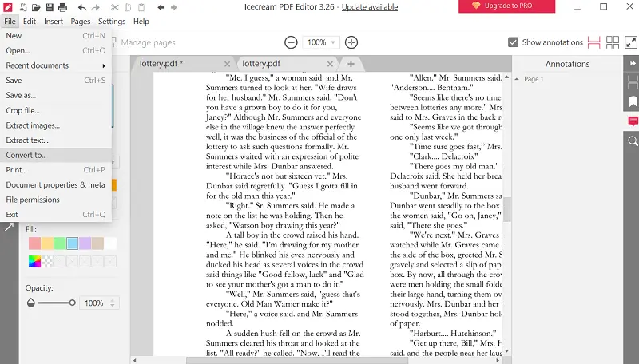The height and width of the screenshot is (364, 639).
Task: Toggle the Show annotations checkbox
Action: 513,42
